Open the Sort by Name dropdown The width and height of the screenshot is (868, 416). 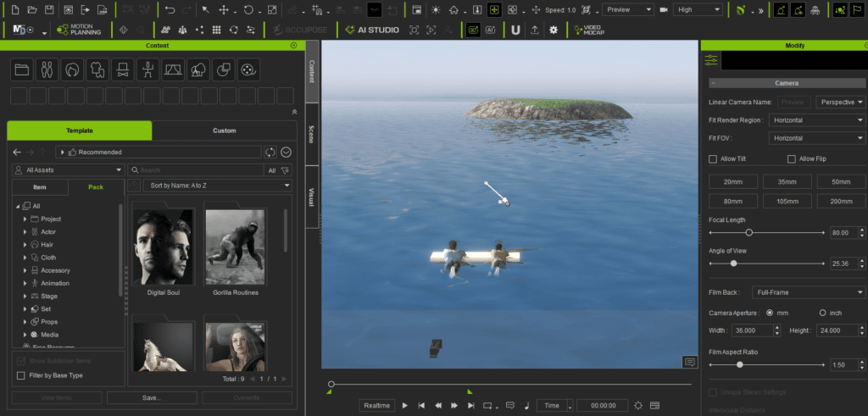[x=217, y=186]
